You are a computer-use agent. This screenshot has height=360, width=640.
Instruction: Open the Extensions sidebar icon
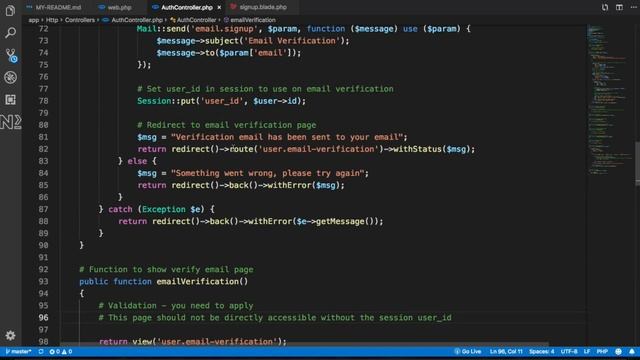click(x=11, y=100)
